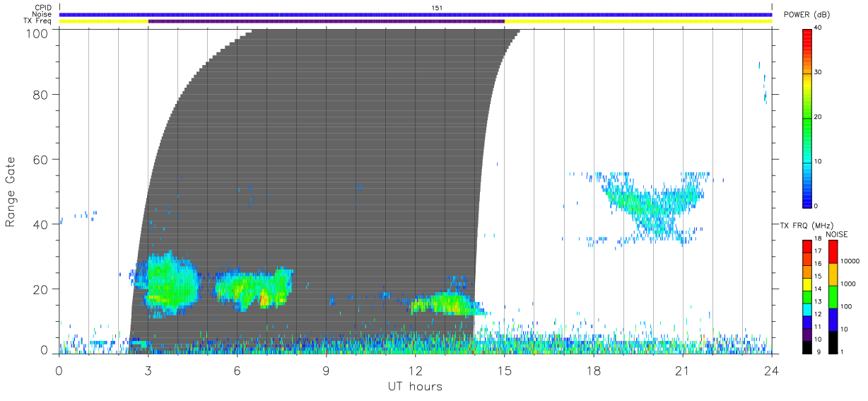The width and height of the screenshot is (868, 401).
Task: Click the 6 tick on UT hours axis
Action: (237, 370)
